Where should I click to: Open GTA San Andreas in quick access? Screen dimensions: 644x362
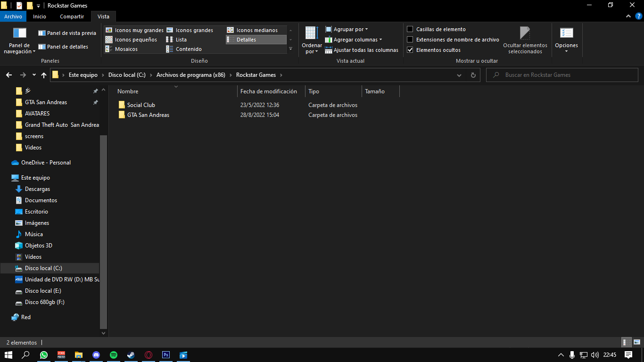coord(46,102)
